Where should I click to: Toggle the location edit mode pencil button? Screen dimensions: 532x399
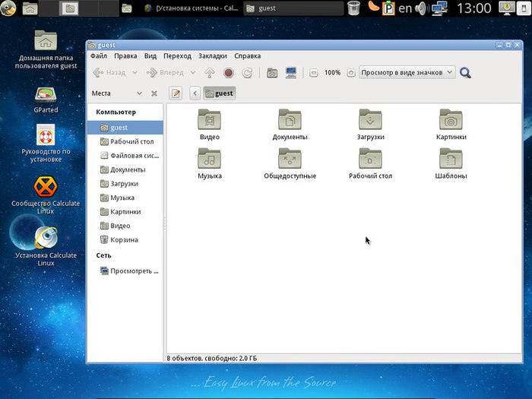pyautogui.click(x=176, y=93)
